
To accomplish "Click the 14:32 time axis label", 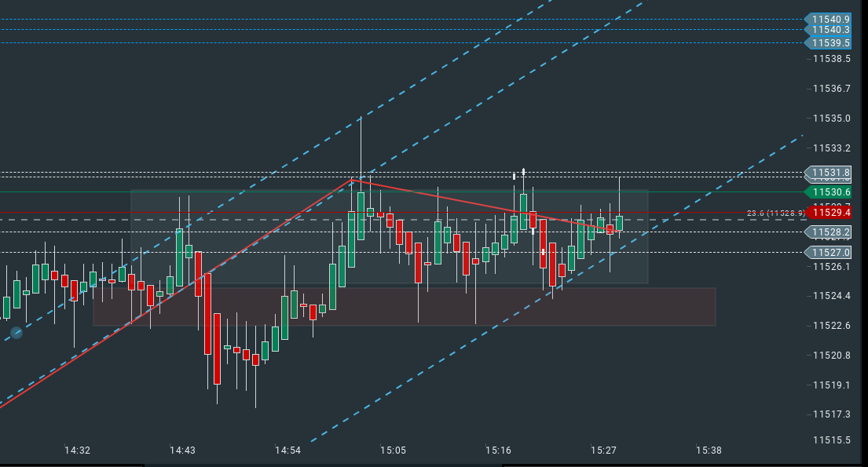I will (77, 451).
